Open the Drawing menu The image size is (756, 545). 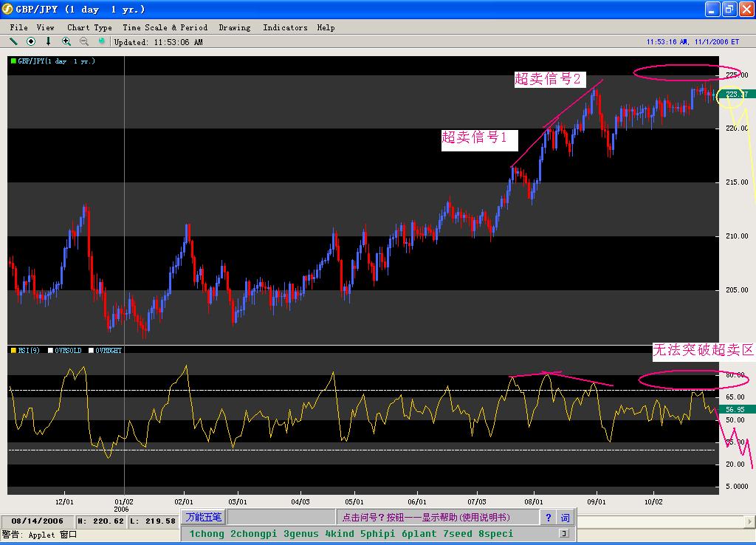(x=235, y=27)
